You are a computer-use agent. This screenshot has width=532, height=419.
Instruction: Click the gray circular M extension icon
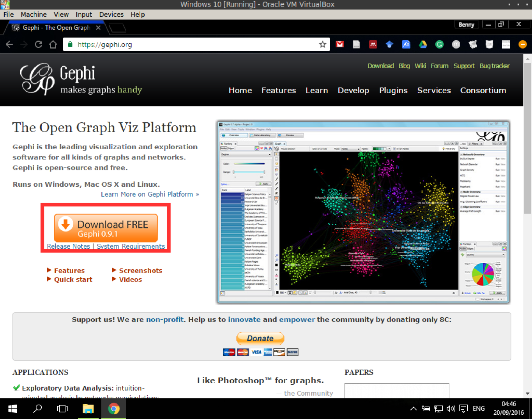tap(456, 44)
